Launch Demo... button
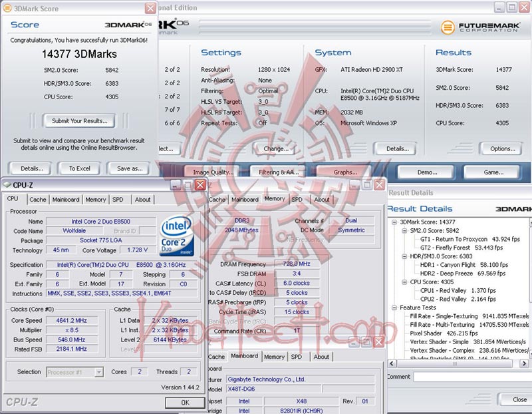Screen dimensions: 532x414 pos(427,172)
